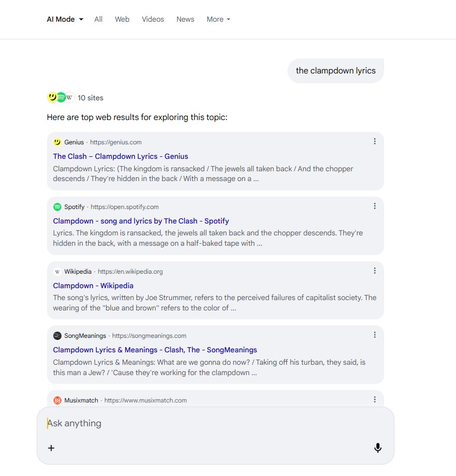Viewport: 456px width, 476px height.
Task: Switch to the Web tab
Action: tap(122, 19)
